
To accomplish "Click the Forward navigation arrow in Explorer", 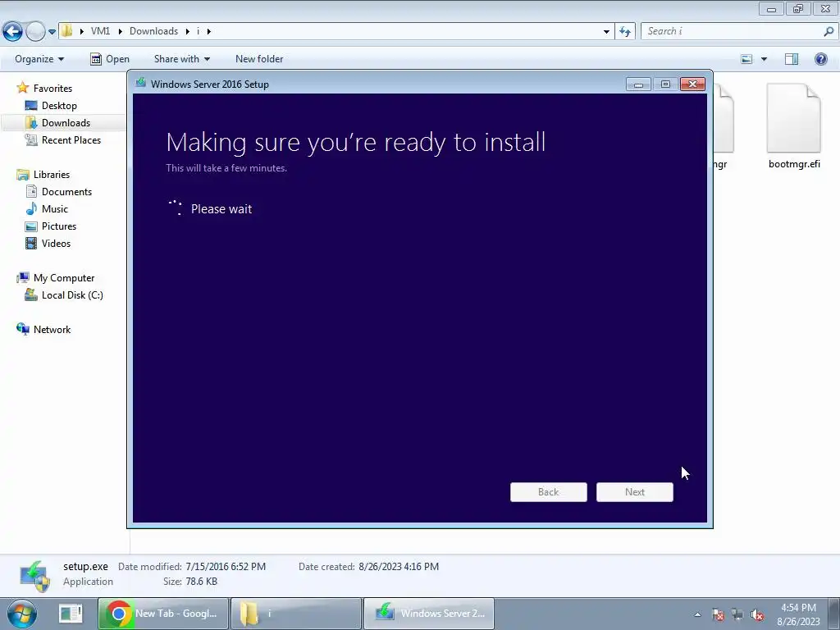I will (x=35, y=32).
